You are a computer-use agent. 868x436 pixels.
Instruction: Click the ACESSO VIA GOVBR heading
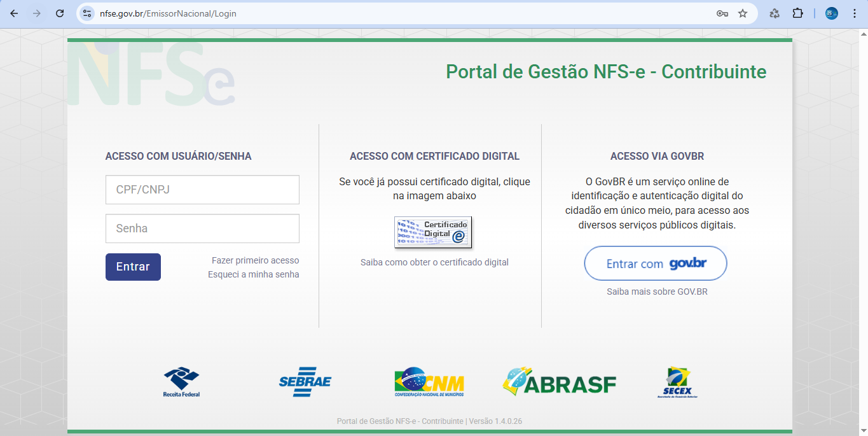pos(657,156)
